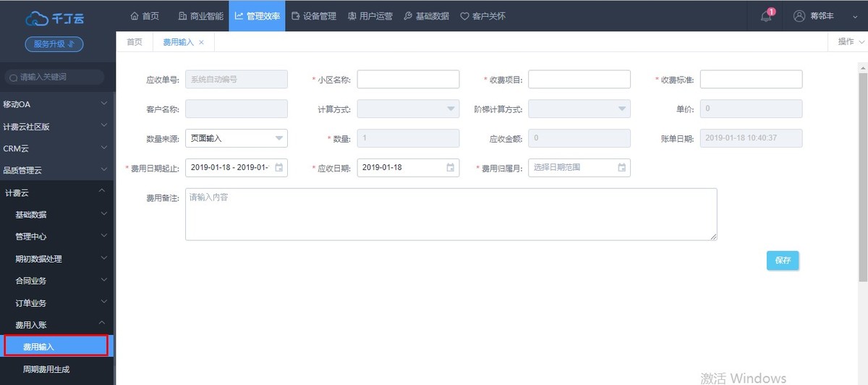
Task: Click the user avatar icon beside 蒋邻丰
Action: coord(799,16)
